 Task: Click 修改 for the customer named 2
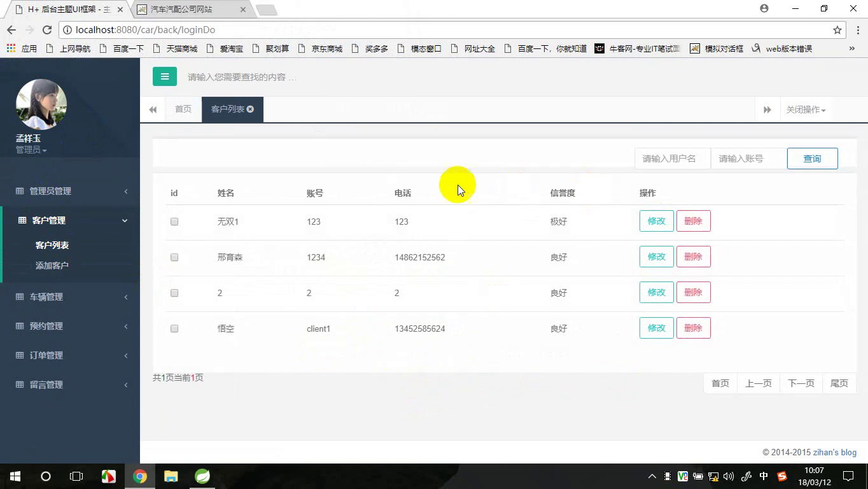click(656, 292)
